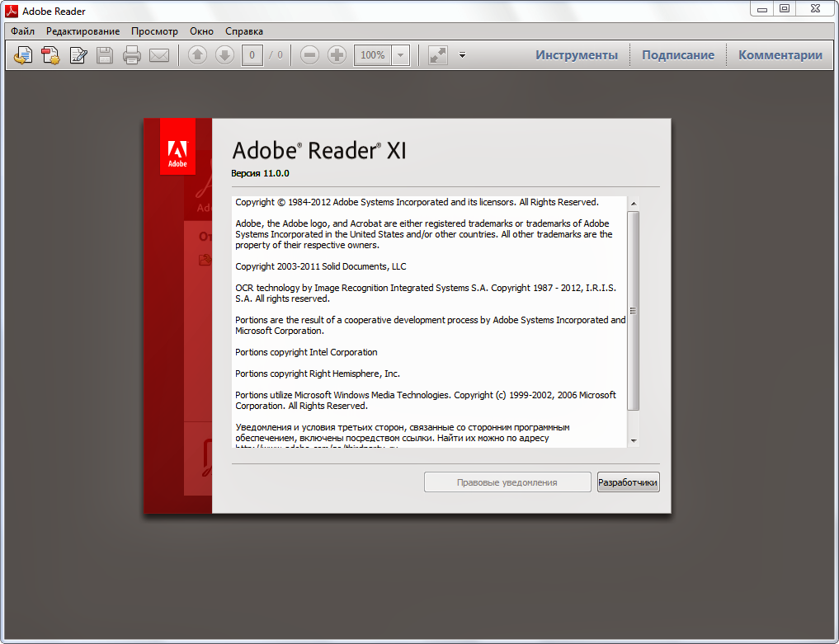Go to previous page with up arrow

[x=197, y=54]
